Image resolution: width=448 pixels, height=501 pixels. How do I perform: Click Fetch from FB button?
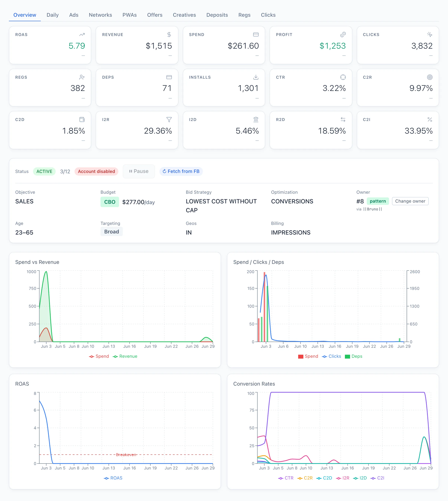181,171
